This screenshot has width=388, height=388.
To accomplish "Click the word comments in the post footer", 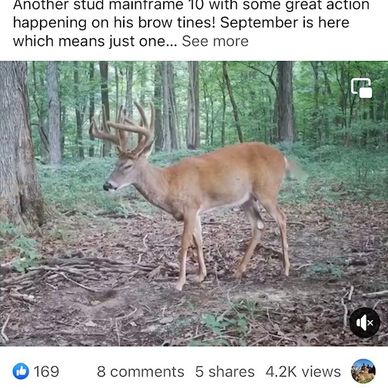I will tap(147, 372).
